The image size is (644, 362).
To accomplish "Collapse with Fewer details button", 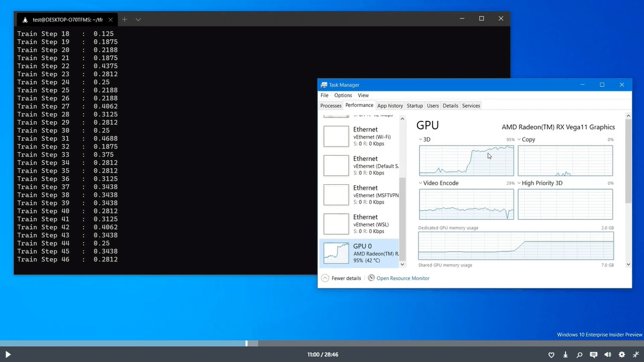I will [x=341, y=278].
